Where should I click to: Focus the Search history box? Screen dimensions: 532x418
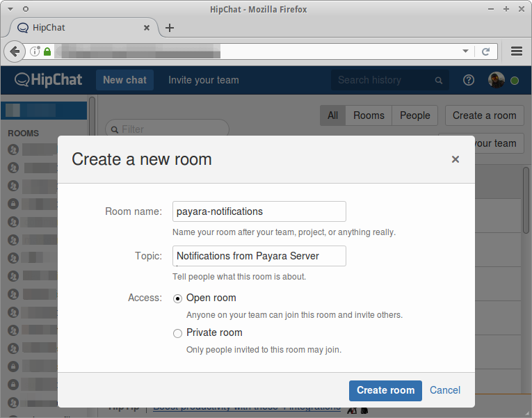pos(390,80)
